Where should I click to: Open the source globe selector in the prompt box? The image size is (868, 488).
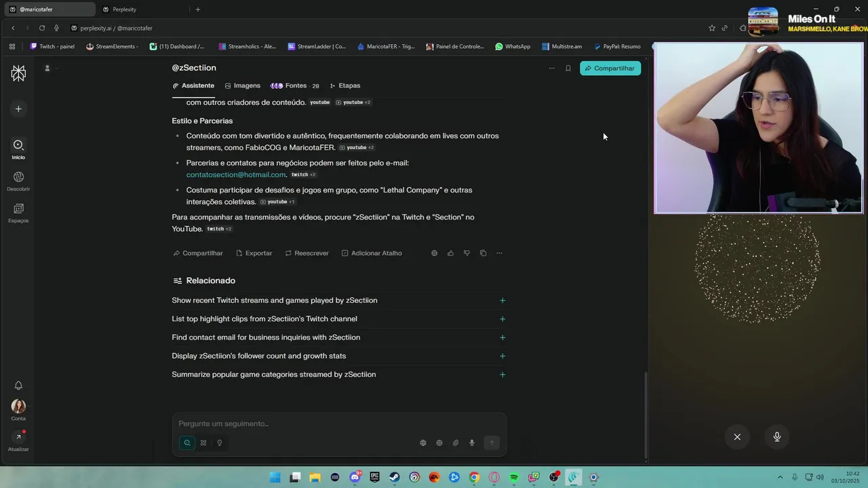(x=423, y=443)
